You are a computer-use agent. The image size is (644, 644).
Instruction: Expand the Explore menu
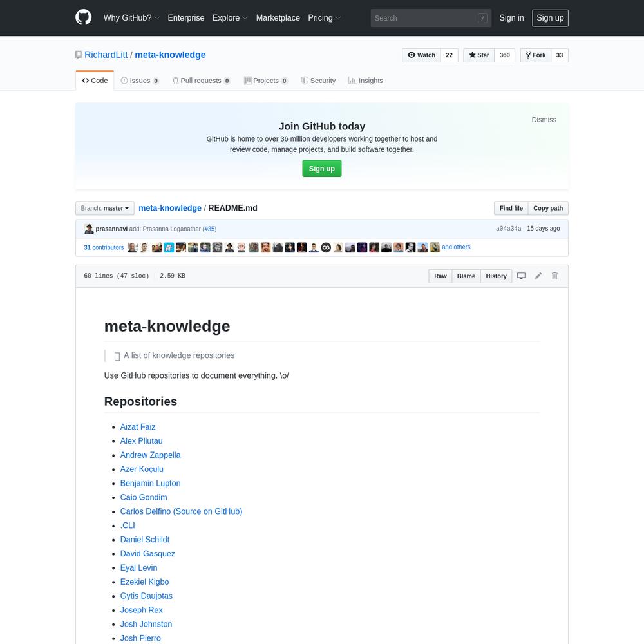230,17
